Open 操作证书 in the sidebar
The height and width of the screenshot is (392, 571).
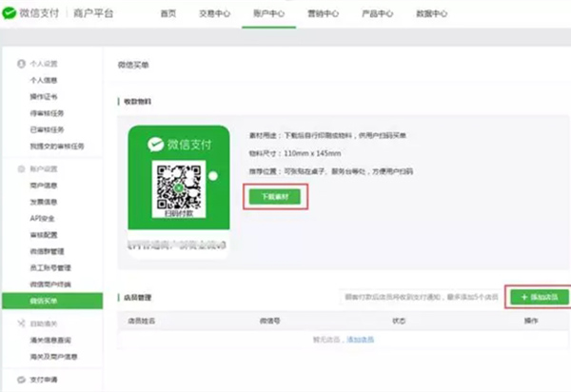44,96
